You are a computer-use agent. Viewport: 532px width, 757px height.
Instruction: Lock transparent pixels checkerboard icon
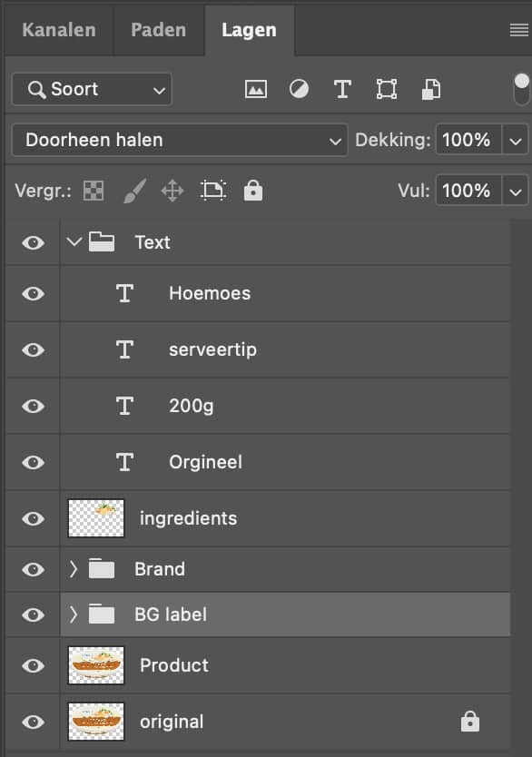[94, 191]
